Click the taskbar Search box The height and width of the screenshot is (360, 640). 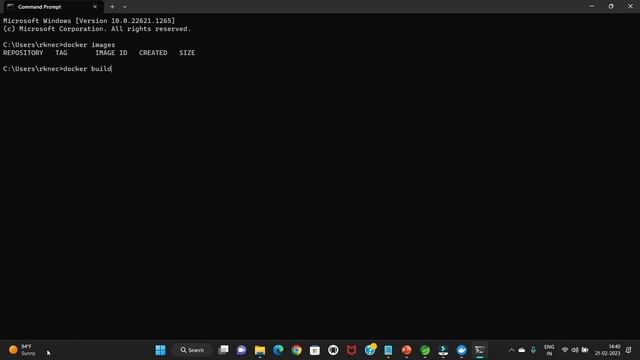[192, 350]
